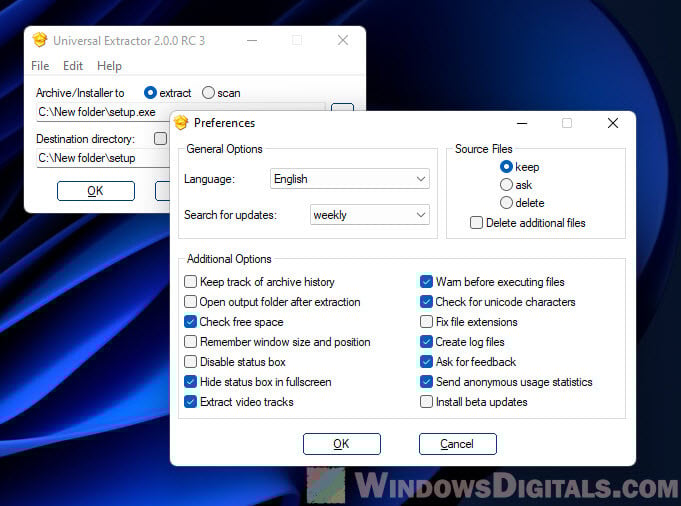This screenshot has height=506, width=681.
Task: Minimize the Universal Extractor window
Action: (252, 40)
